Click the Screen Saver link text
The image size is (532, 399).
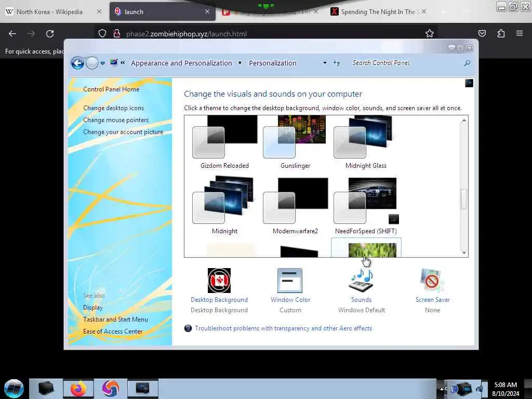pyautogui.click(x=433, y=300)
